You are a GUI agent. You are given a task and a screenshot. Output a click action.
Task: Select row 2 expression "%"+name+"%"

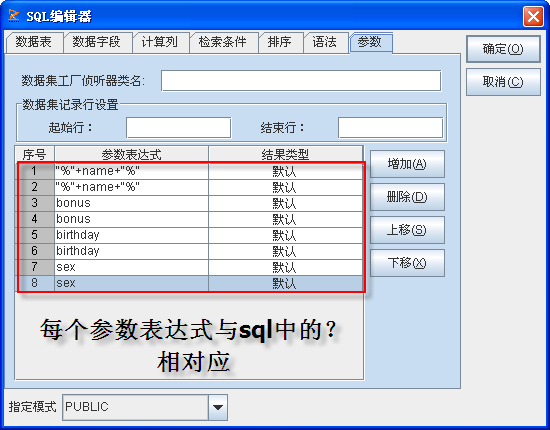coord(132,187)
